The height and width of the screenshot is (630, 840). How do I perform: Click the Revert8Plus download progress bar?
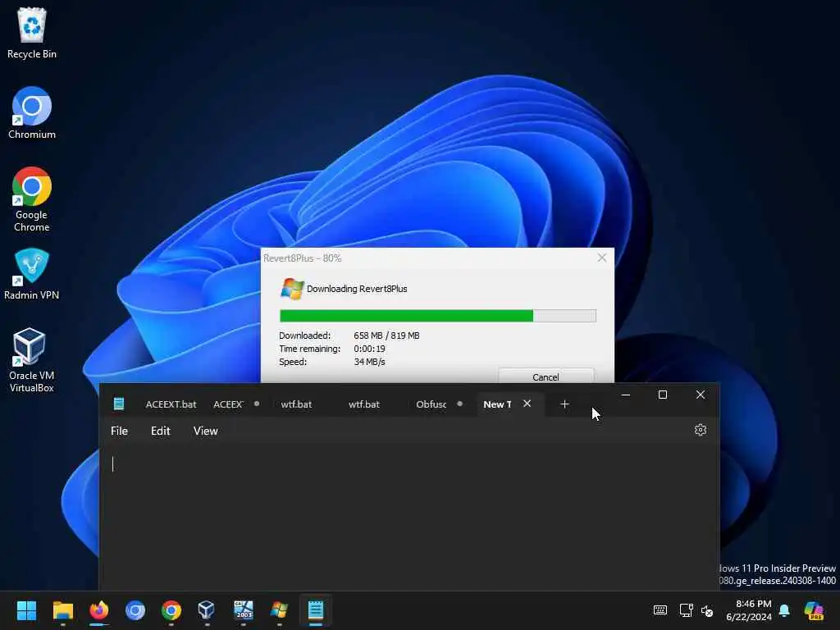click(x=438, y=316)
